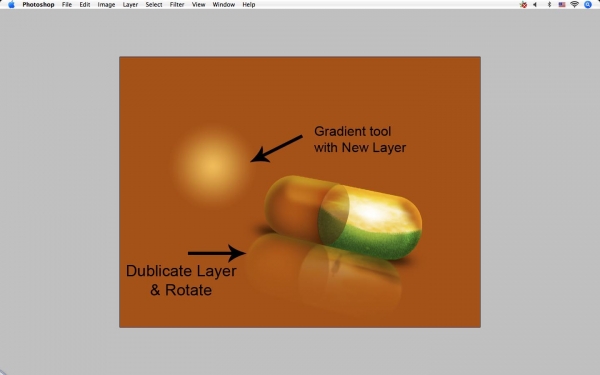Viewport: 600px width, 375px height.
Task: Open the Layer menu
Action: (x=130, y=5)
